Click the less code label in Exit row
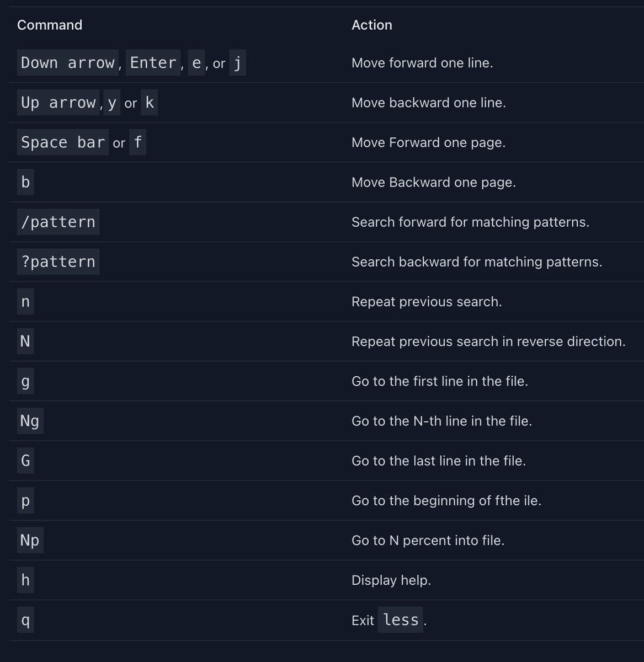 pyautogui.click(x=401, y=620)
